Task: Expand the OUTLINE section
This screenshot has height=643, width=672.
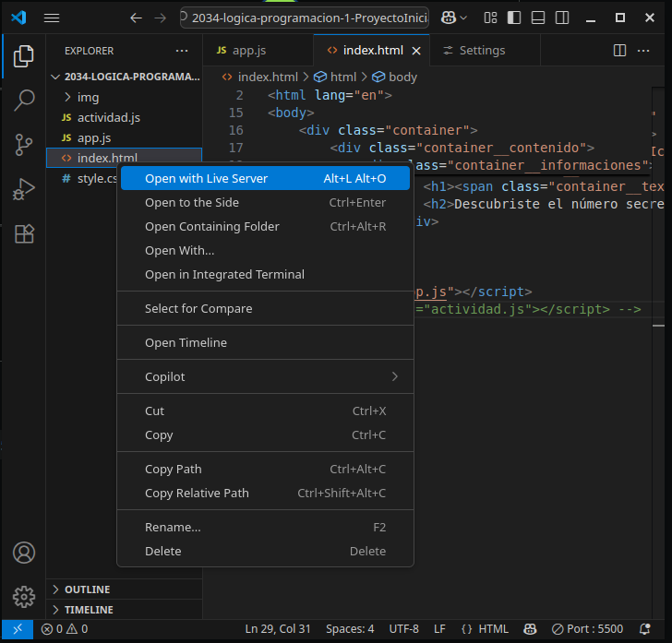Action: coord(125,589)
